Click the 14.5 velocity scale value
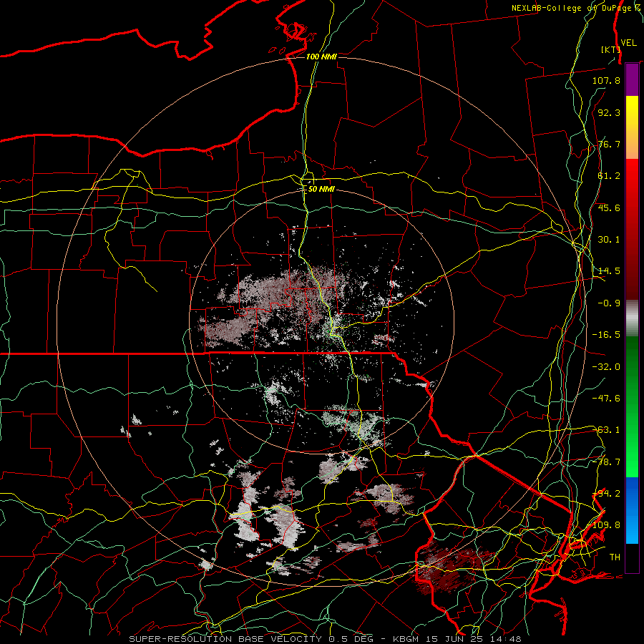Viewport: 644px width, 644px height. (x=609, y=271)
